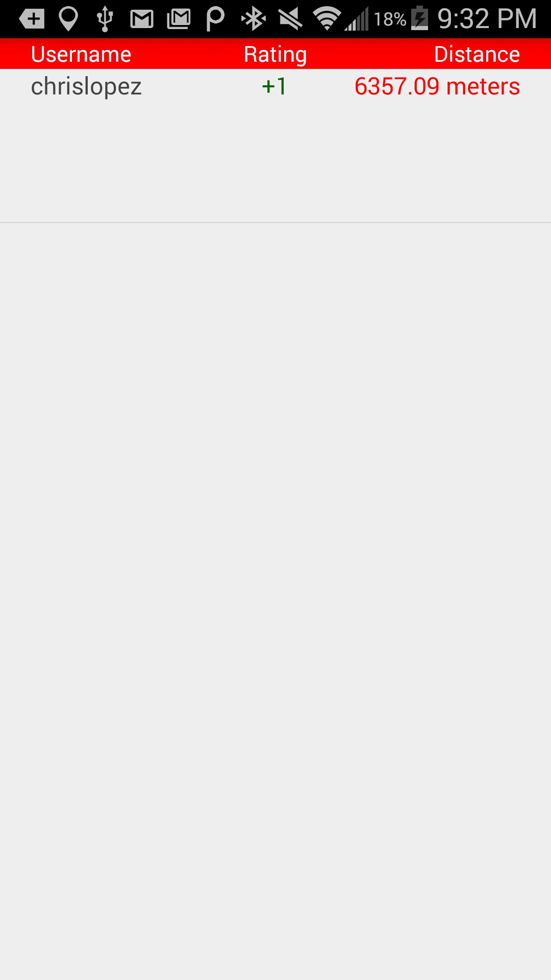Tap the battery charging icon
Image resolution: width=551 pixels, height=980 pixels.
point(420,18)
